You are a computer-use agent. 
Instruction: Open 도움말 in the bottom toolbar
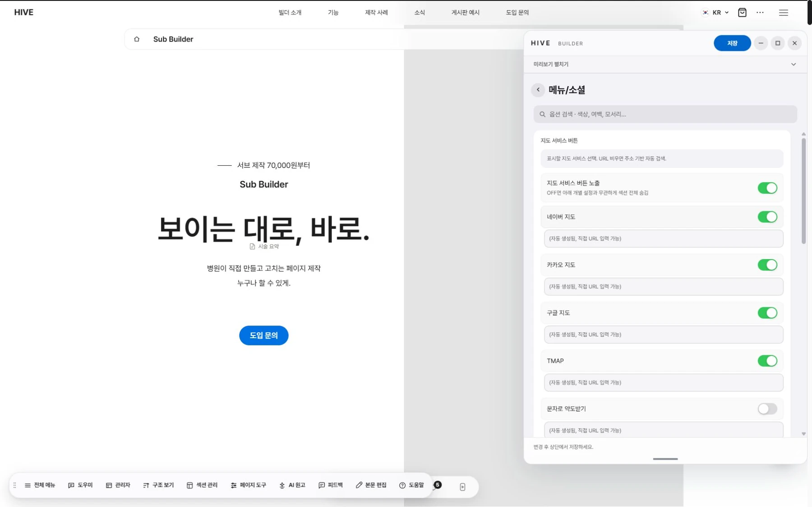(411, 485)
